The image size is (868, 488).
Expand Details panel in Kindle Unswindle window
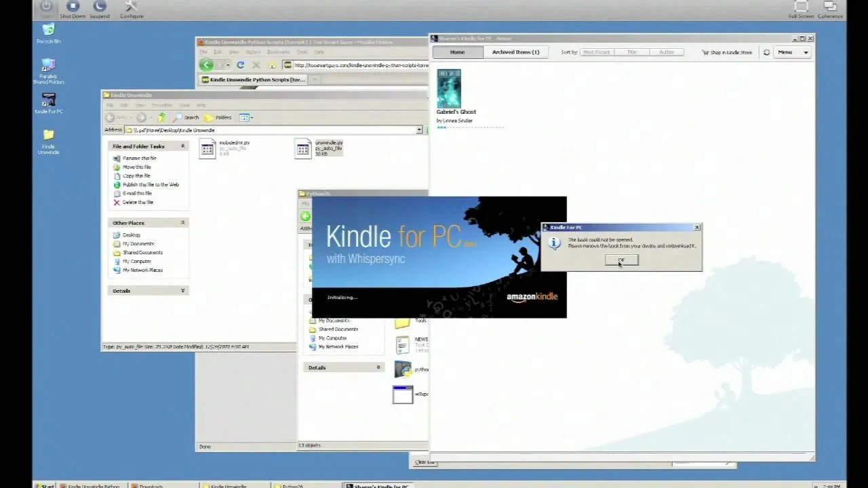click(182, 290)
